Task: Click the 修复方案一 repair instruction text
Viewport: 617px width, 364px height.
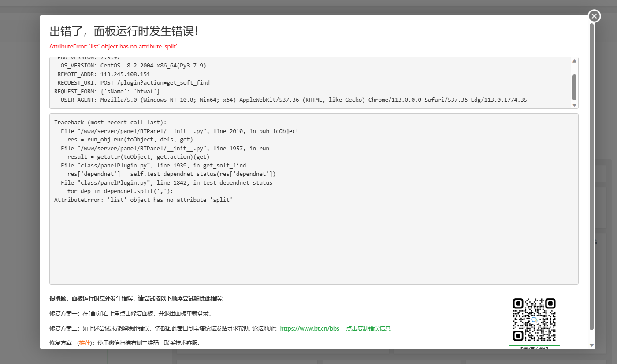Action: pos(131,313)
